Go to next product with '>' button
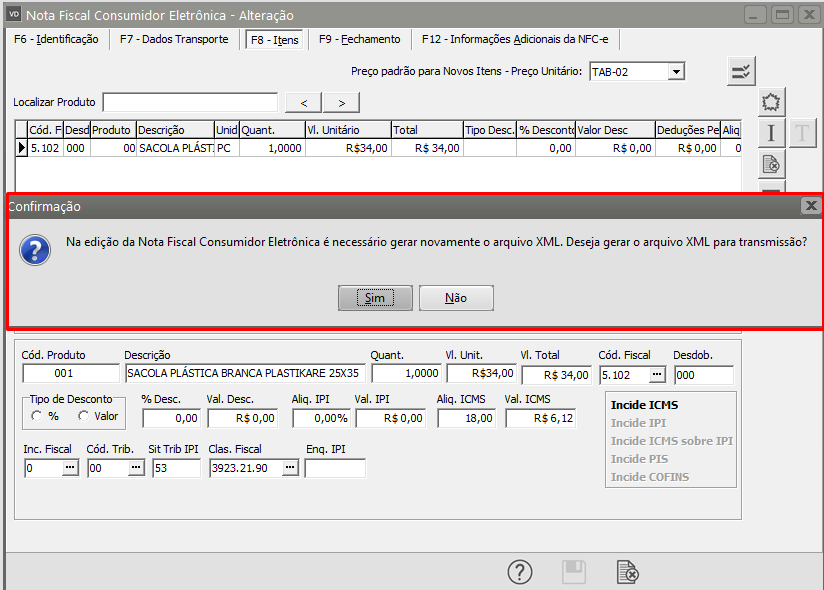The width and height of the screenshot is (824, 590). tap(341, 102)
